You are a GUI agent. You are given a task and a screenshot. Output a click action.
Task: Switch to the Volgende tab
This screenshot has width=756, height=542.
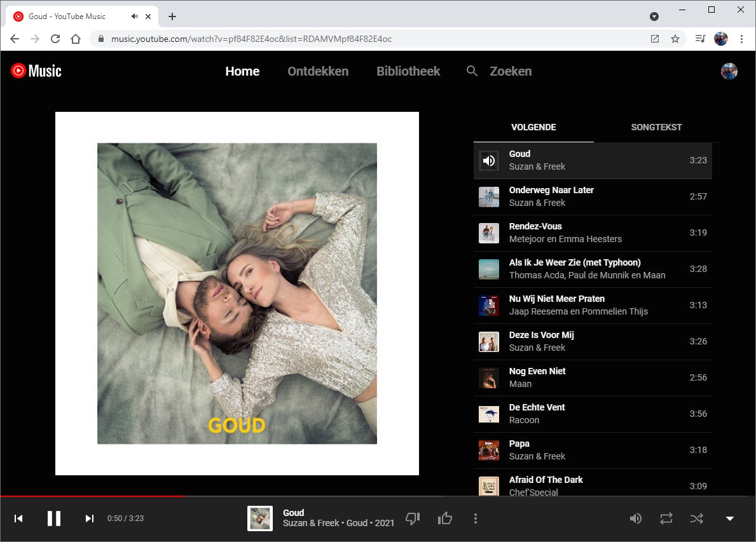(x=533, y=127)
